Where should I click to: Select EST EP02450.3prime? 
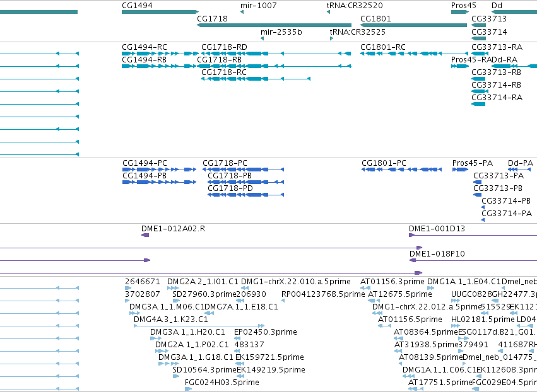click(x=237, y=338)
